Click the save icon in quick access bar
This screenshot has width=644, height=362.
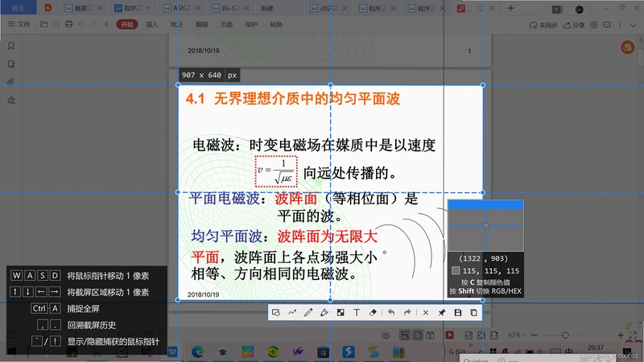(56, 25)
